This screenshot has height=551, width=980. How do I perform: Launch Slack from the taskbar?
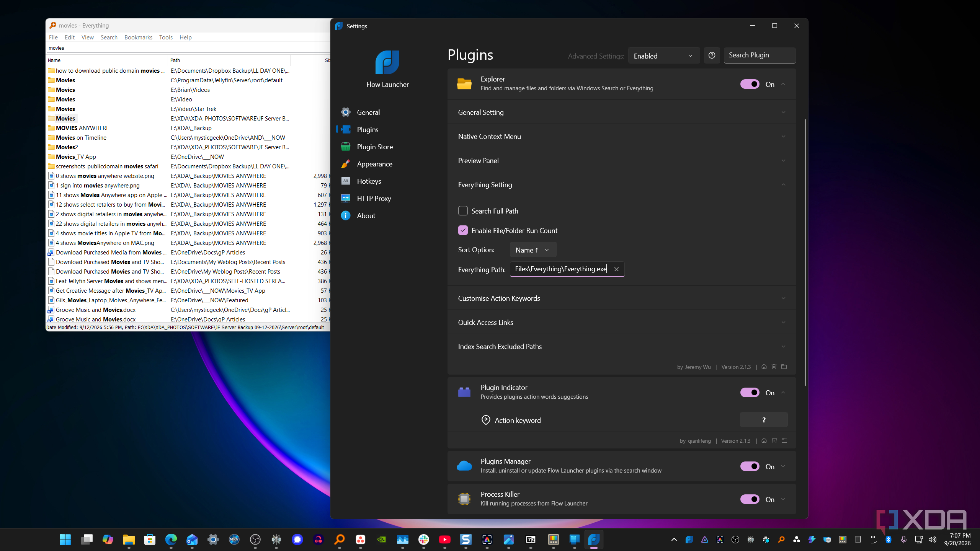(x=424, y=540)
